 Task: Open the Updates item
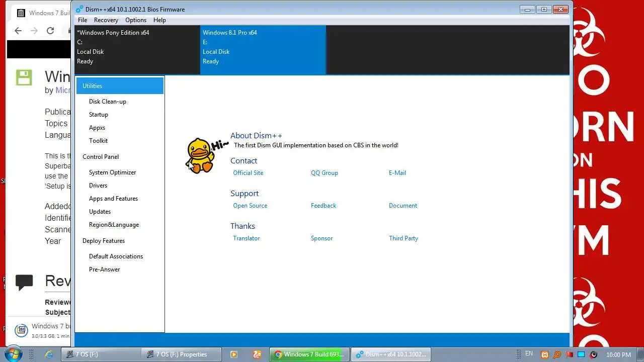click(100, 212)
